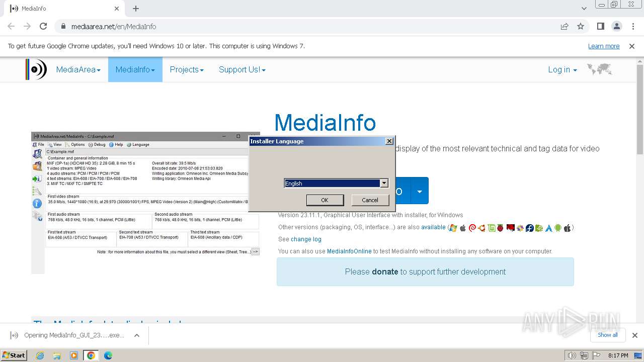
Task: Click Show all downloads button
Action: 608,335
